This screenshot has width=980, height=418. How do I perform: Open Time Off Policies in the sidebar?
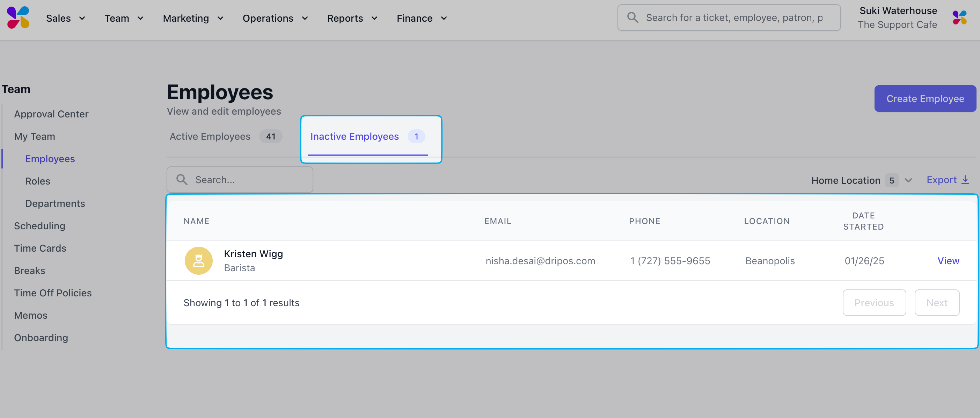click(x=53, y=293)
